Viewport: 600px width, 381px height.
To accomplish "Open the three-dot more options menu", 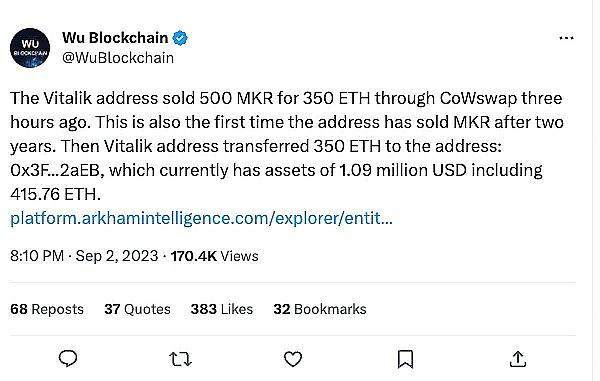I will [566, 38].
